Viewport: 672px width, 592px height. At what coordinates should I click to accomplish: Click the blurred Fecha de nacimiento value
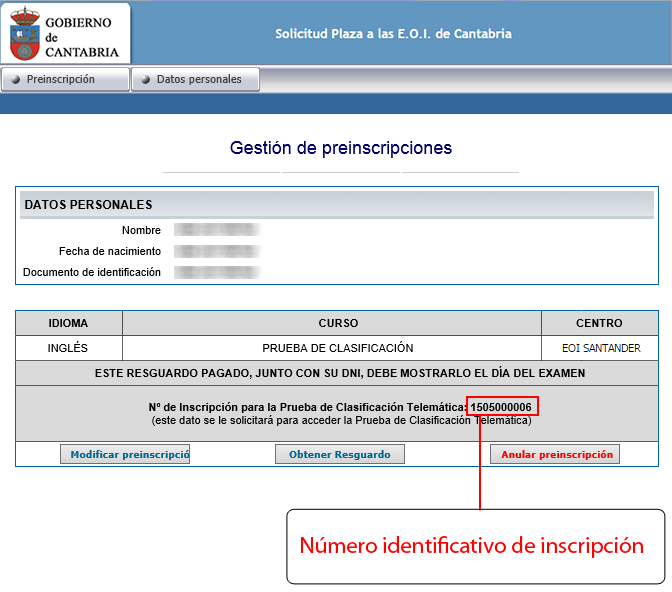click(x=218, y=251)
